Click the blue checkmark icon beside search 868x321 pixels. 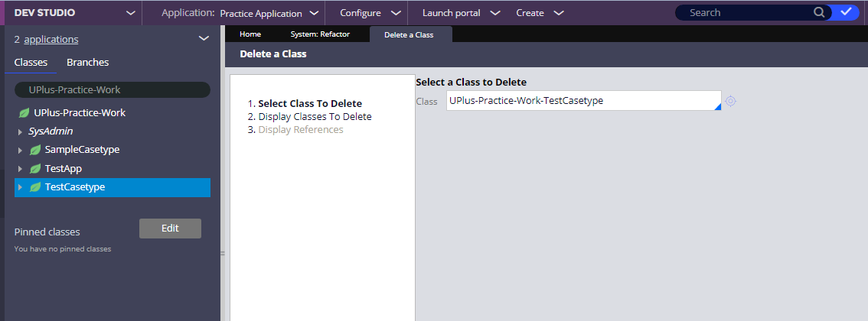tap(846, 12)
